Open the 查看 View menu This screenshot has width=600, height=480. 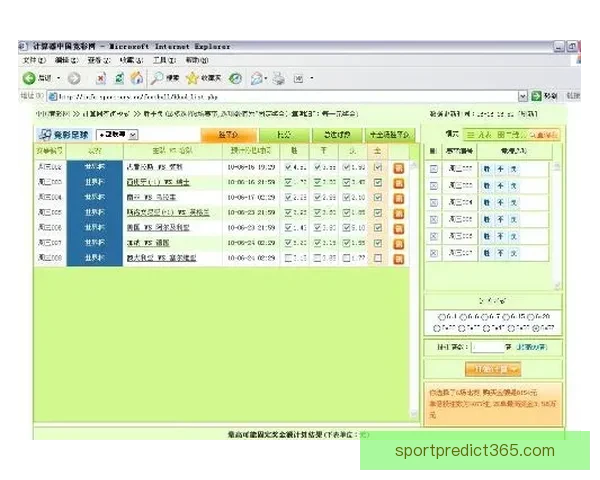click(x=99, y=60)
